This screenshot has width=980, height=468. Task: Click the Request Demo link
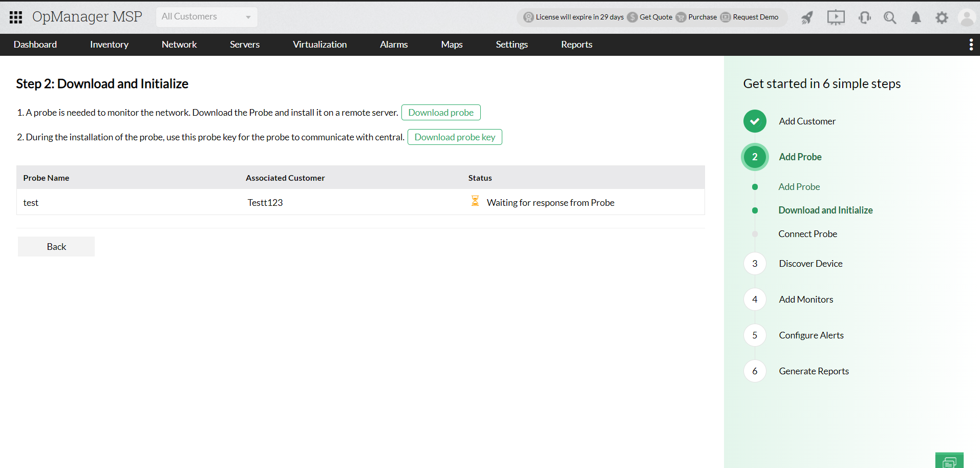[755, 17]
